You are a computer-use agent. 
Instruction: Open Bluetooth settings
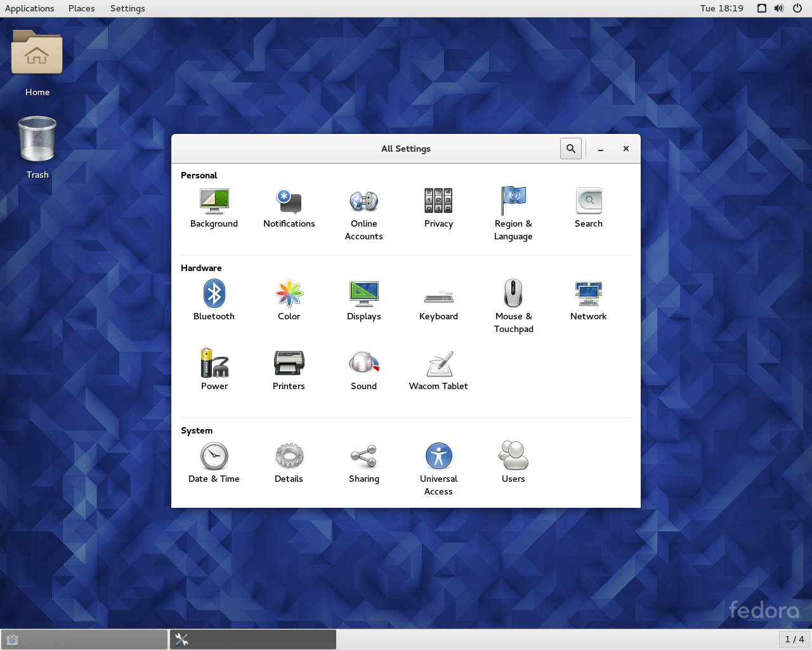click(214, 300)
